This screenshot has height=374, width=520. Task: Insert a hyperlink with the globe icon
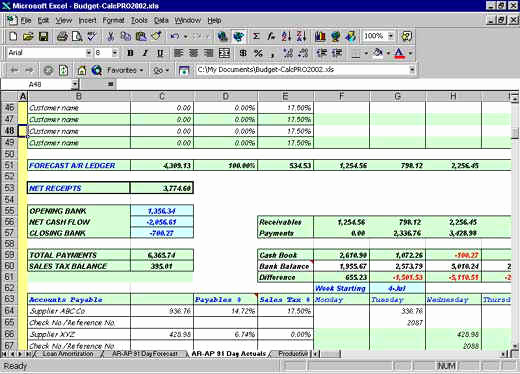(x=222, y=36)
